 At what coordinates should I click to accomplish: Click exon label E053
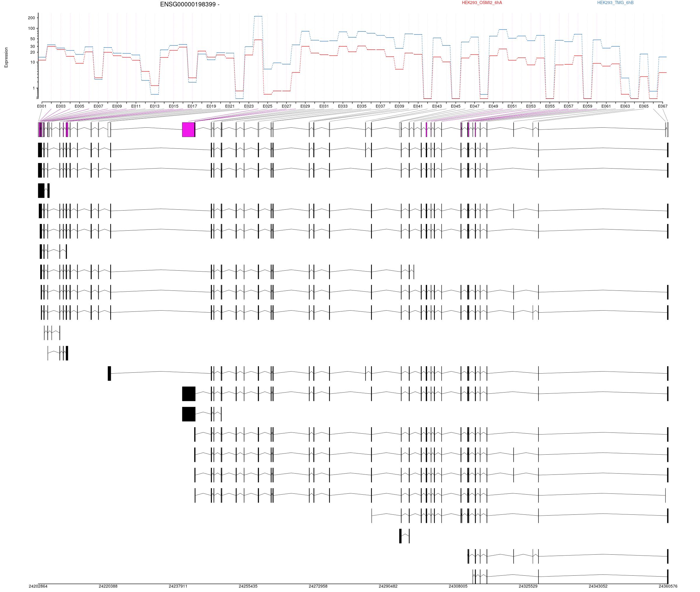pos(531,106)
